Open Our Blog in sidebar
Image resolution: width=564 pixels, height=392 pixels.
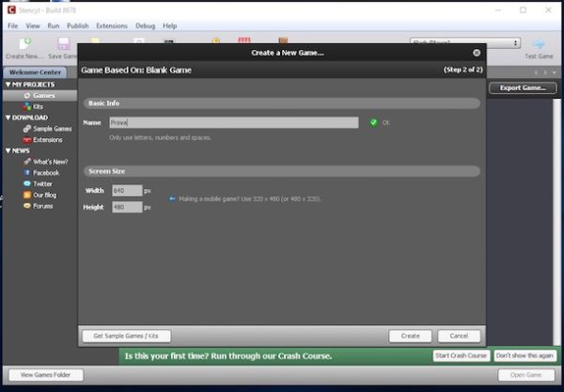click(44, 195)
